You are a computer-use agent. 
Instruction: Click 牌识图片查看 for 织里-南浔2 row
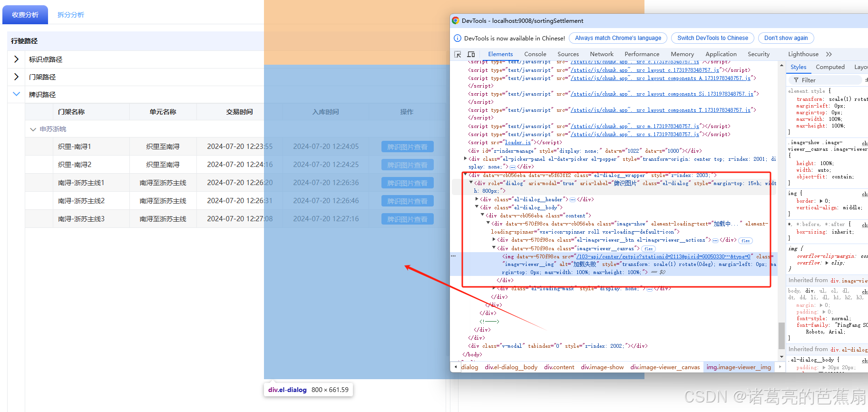[407, 165]
